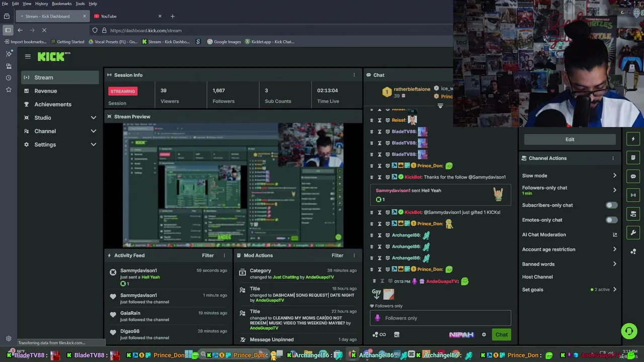
Task: Expand Channel section in sidebar
Action: pyautogui.click(x=93, y=131)
